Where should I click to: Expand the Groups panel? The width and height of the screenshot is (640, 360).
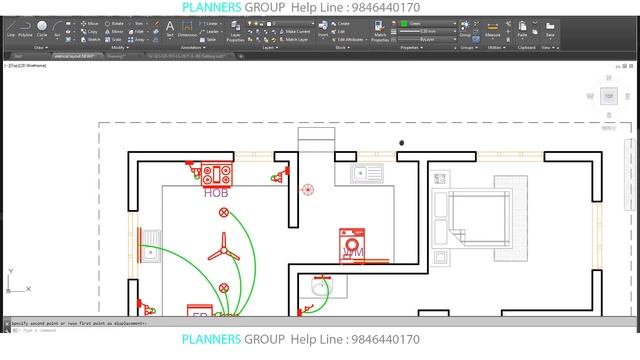(x=469, y=48)
